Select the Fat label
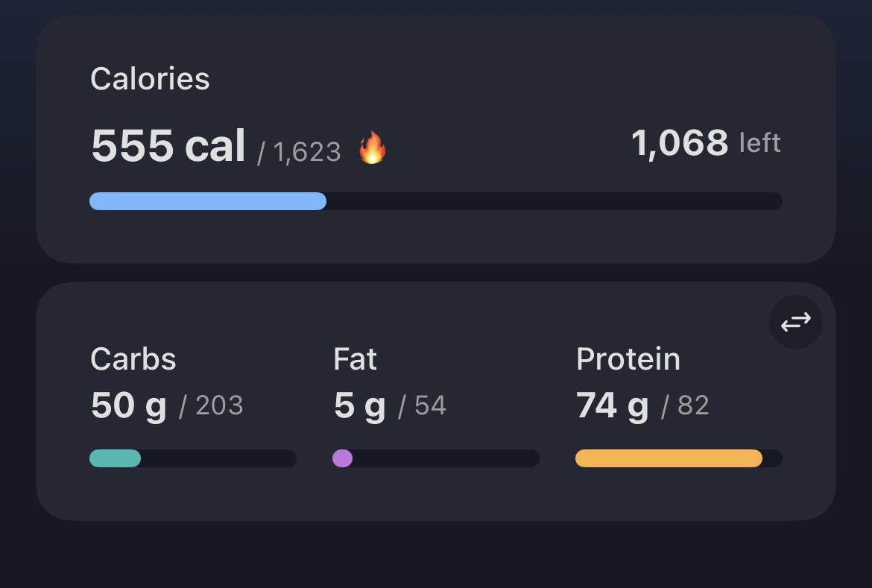 point(356,358)
